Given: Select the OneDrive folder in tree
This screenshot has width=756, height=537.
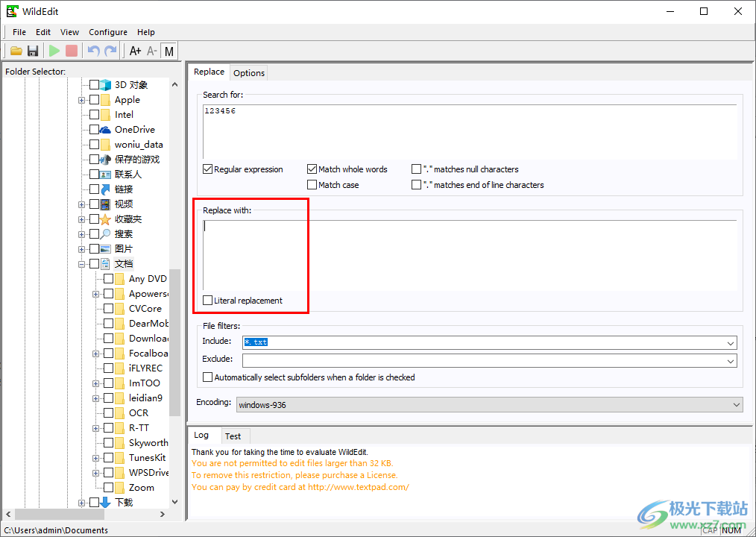Looking at the screenshot, I should click(x=134, y=130).
